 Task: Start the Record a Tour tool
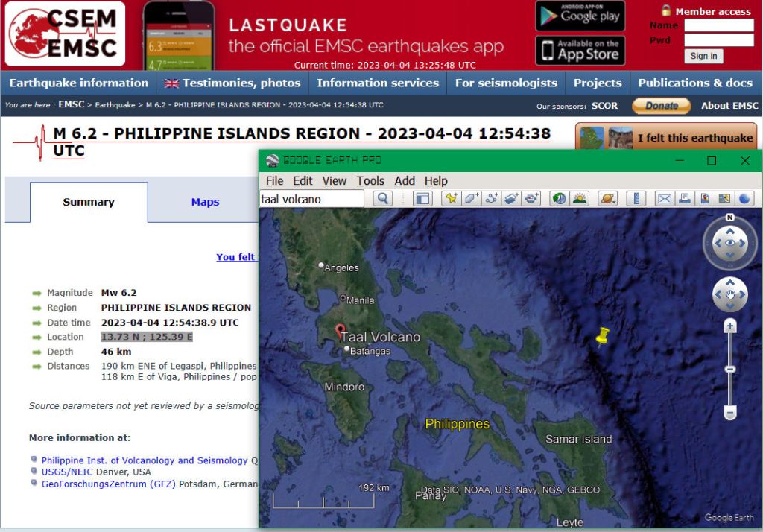531,199
